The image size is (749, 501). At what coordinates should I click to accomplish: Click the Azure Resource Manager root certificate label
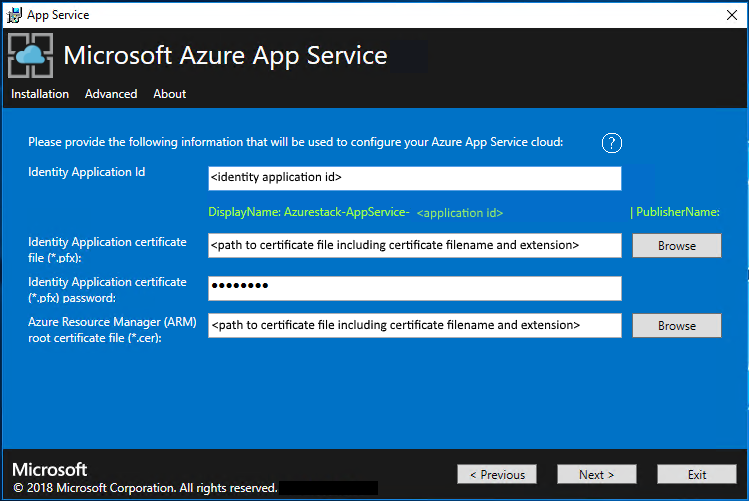(x=112, y=330)
